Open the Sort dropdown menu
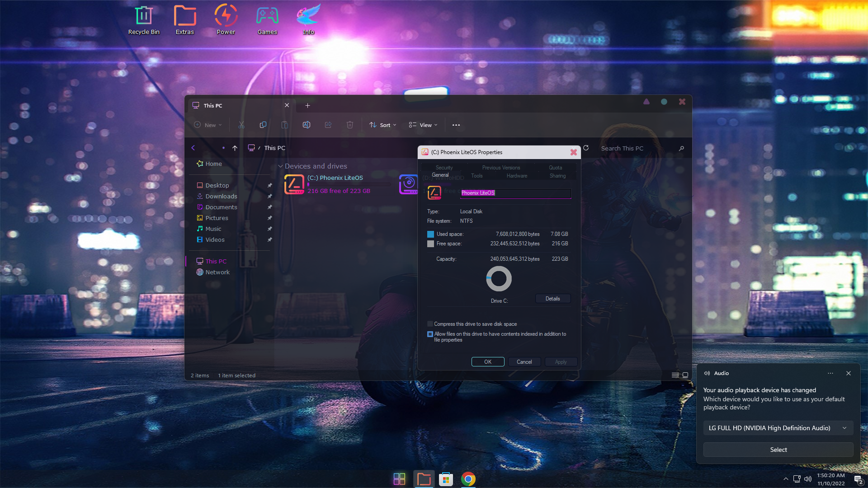Viewport: 868px width, 488px height. [382, 125]
